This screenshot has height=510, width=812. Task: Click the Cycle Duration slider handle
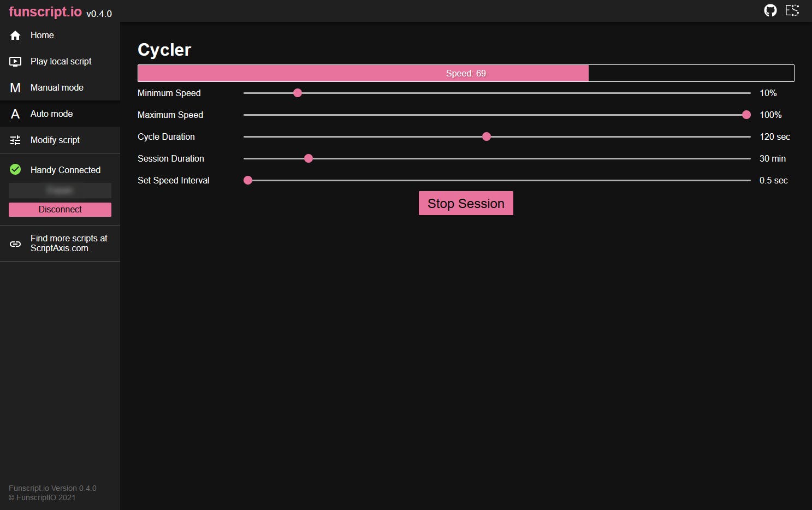click(487, 137)
